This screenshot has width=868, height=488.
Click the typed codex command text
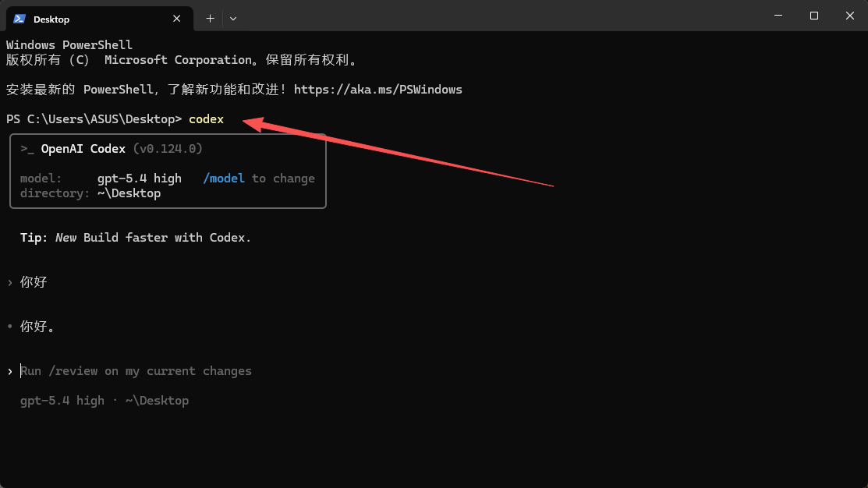206,119
